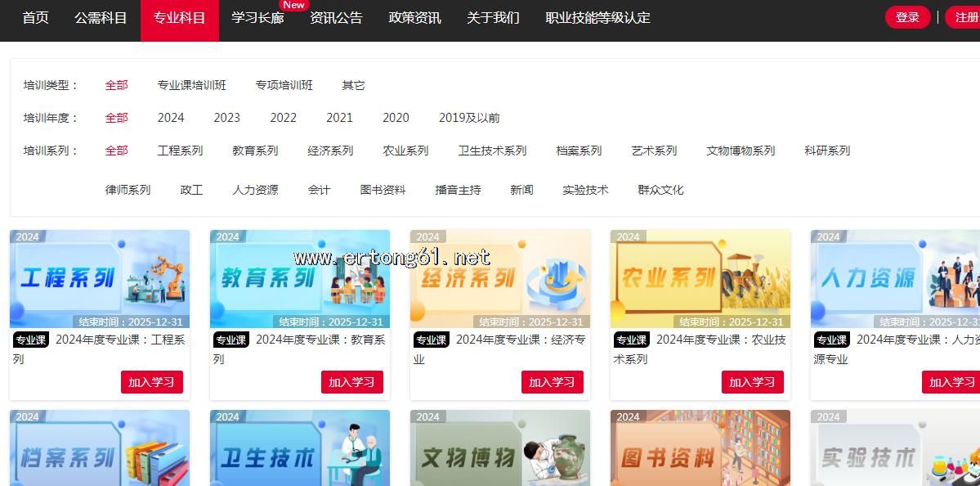Filter training type by 专业课培训班

point(191,85)
